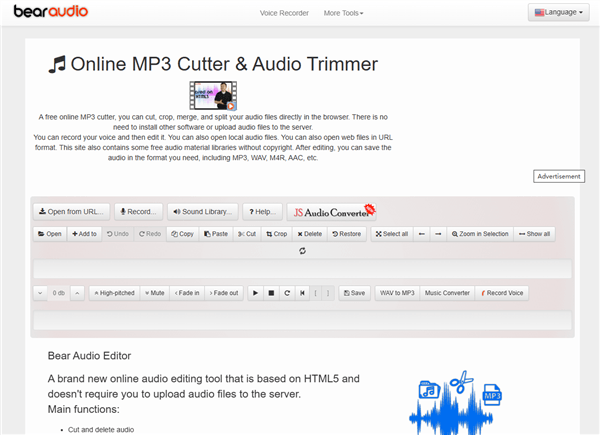Paste audio from clipboard
The width and height of the screenshot is (600, 435).
[x=216, y=234]
